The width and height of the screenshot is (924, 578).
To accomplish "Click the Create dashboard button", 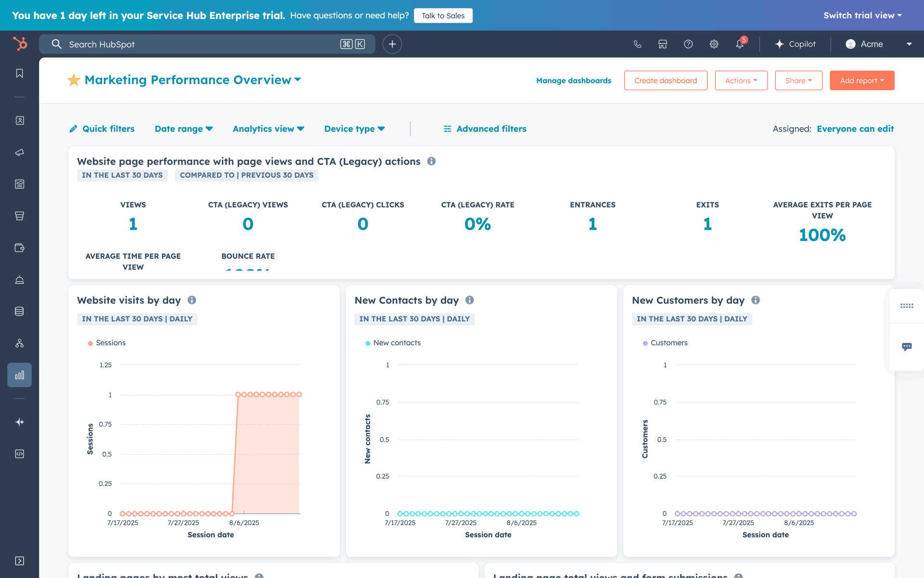I will tap(666, 80).
